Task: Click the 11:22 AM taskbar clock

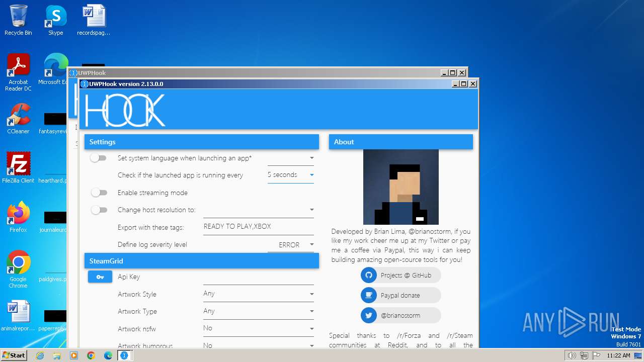Action: click(618, 355)
